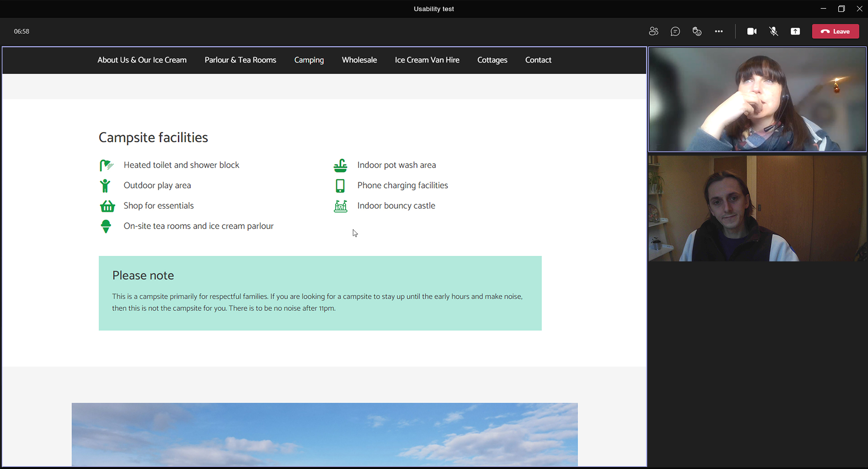Screen dimensions: 868x469
Task: Open the participants panel icon
Action: tap(653, 31)
